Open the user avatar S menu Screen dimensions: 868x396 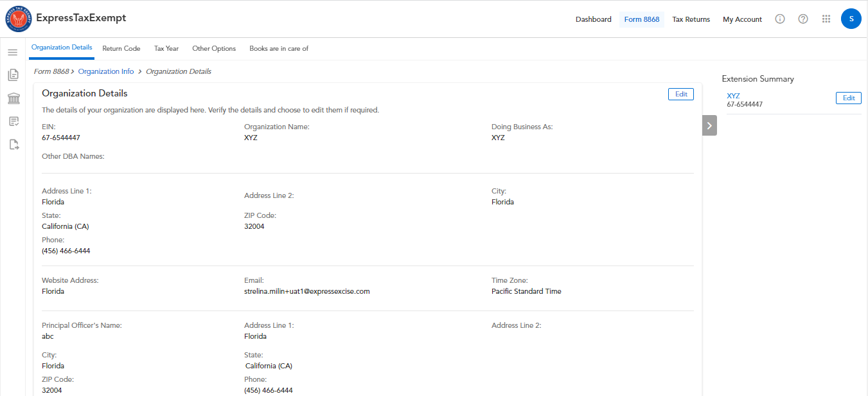(851, 19)
